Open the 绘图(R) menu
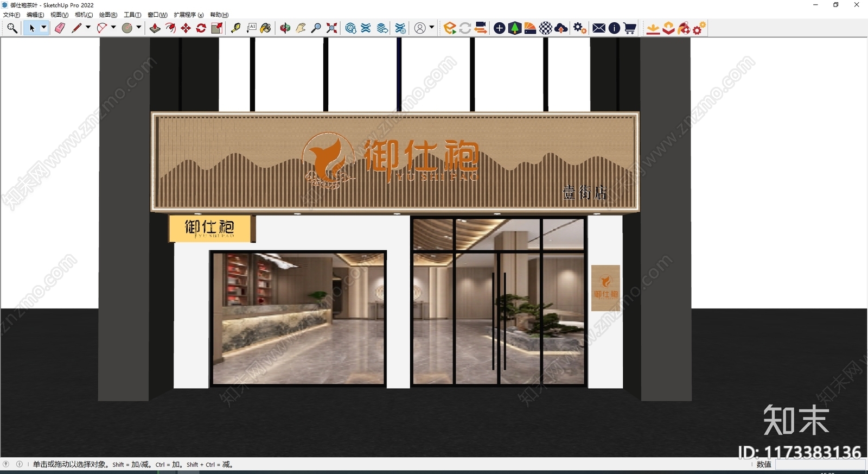 point(108,15)
